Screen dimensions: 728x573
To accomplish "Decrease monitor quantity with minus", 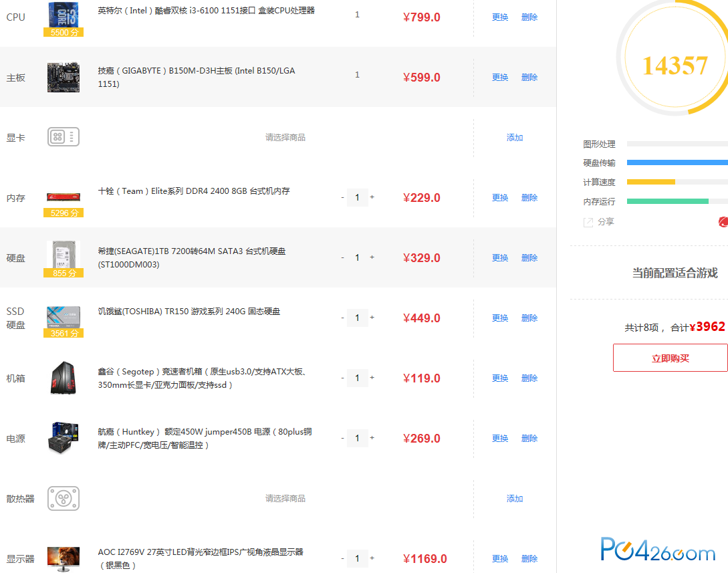I will pyautogui.click(x=343, y=558).
